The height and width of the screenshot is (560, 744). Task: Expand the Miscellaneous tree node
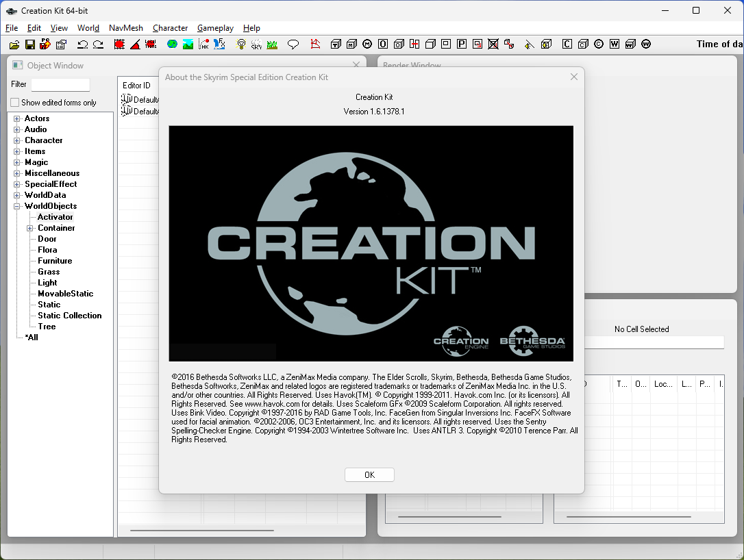pyautogui.click(x=16, y=173)
